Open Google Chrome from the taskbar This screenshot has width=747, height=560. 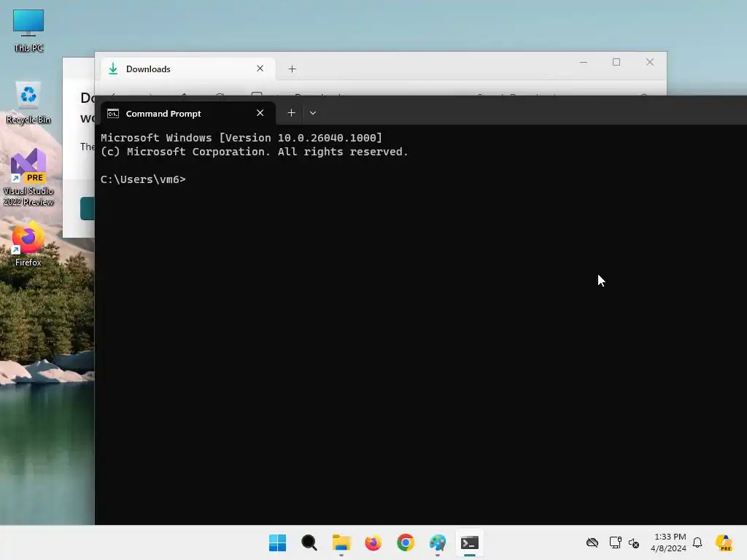point(406,542)
